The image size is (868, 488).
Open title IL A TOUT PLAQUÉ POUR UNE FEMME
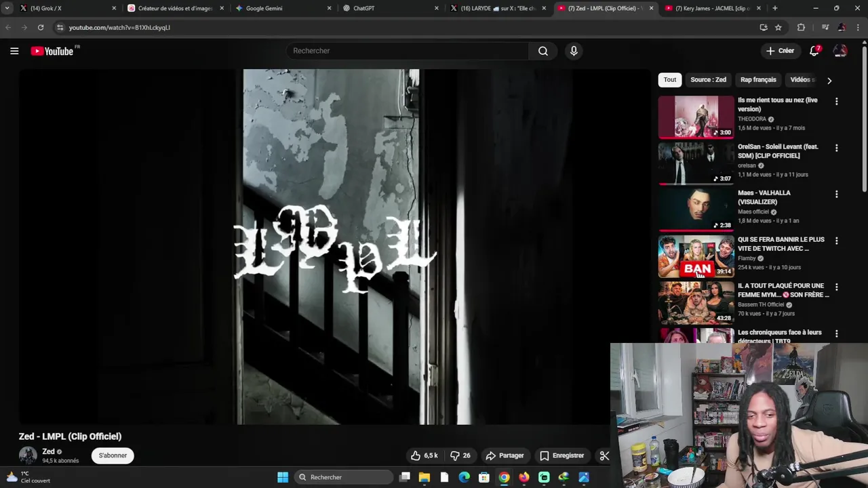click(783, 290)
